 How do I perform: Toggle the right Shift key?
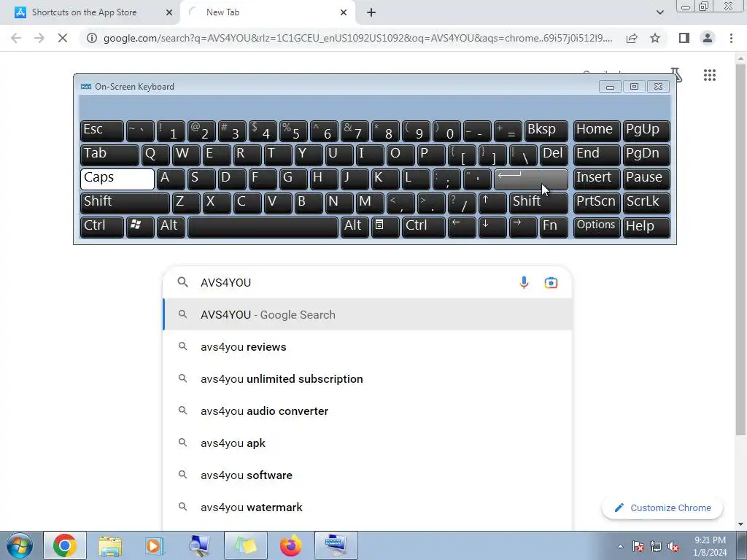pos(538,203)
